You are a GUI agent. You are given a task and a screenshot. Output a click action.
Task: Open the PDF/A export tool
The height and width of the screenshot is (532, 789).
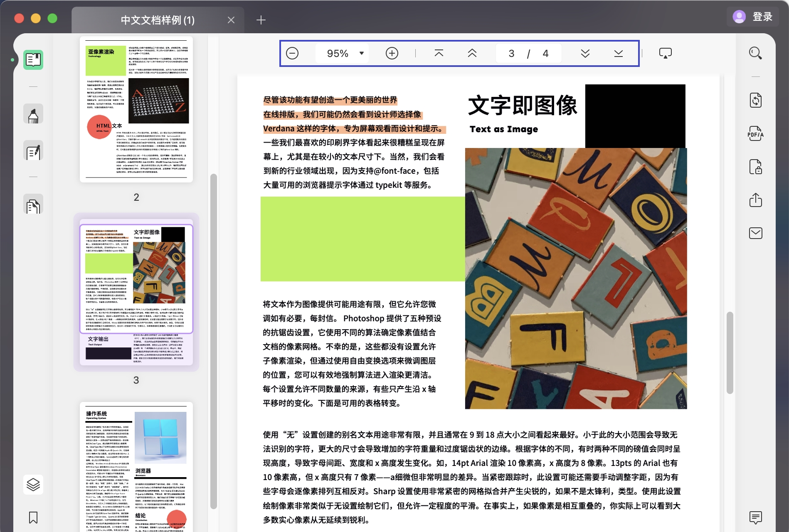click(756, 133)
